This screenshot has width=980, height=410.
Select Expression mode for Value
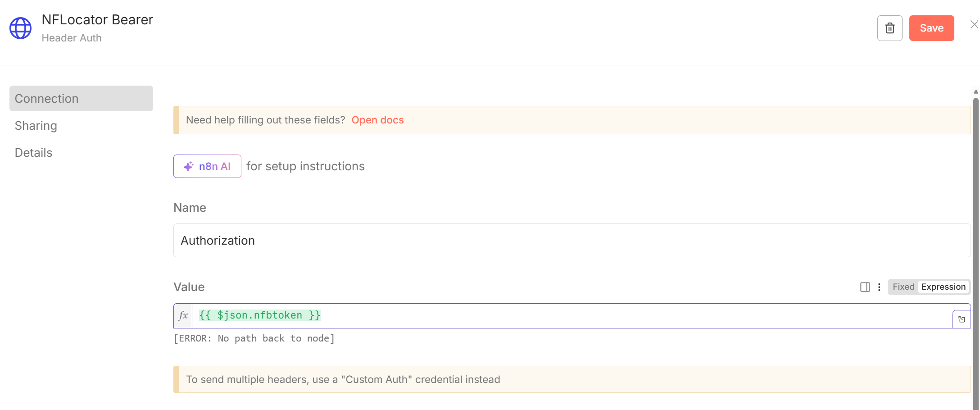tap(943, 287)
